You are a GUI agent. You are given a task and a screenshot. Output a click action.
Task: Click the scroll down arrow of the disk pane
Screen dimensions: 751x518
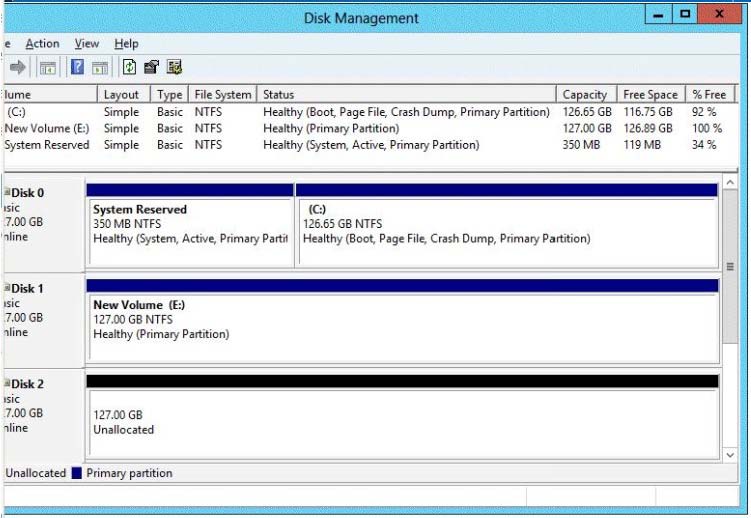tap(730, 455)
